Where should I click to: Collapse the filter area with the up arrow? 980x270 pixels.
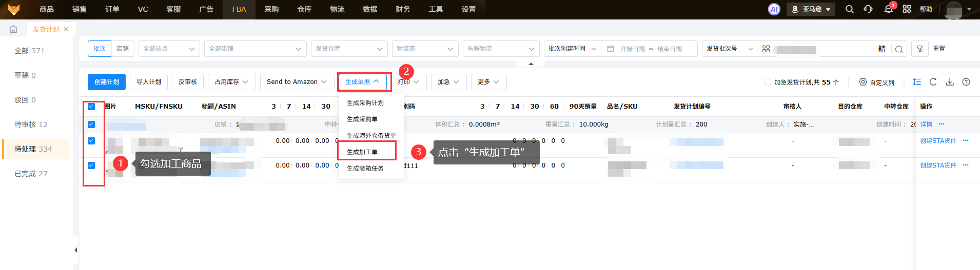[531, 64]
